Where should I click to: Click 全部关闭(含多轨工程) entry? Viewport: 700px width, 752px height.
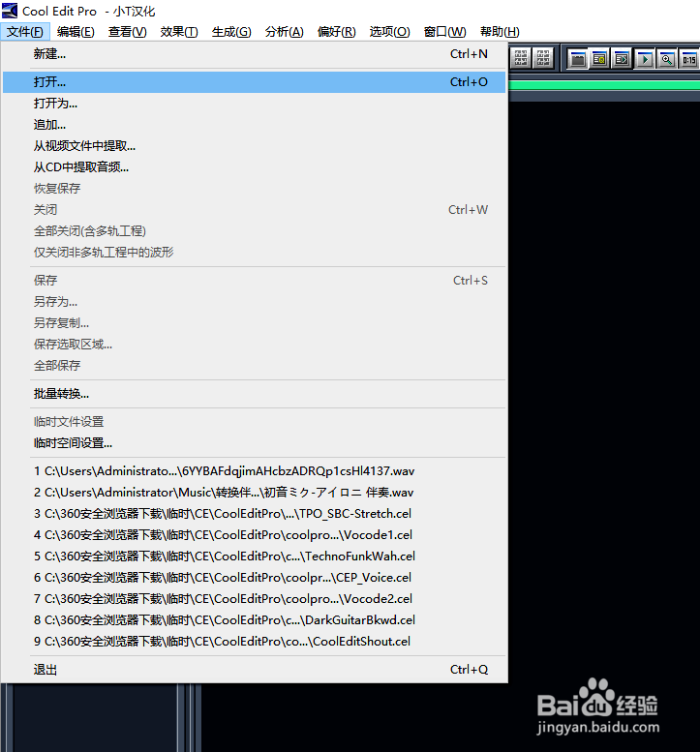(255, 230)
